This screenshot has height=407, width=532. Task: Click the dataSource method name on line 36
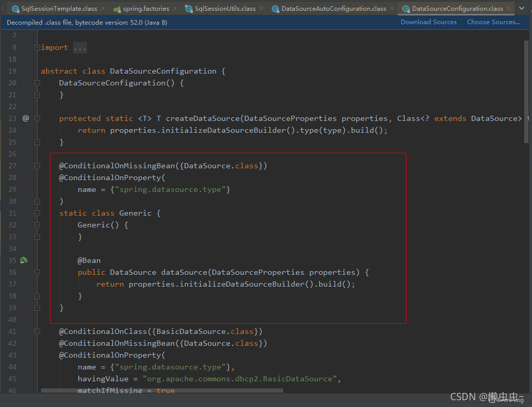point(184,272)
